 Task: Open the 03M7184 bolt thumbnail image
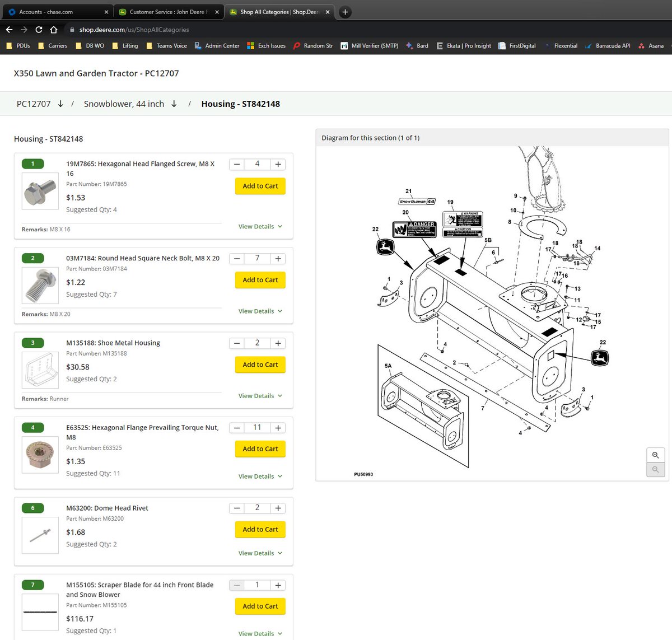40,286
